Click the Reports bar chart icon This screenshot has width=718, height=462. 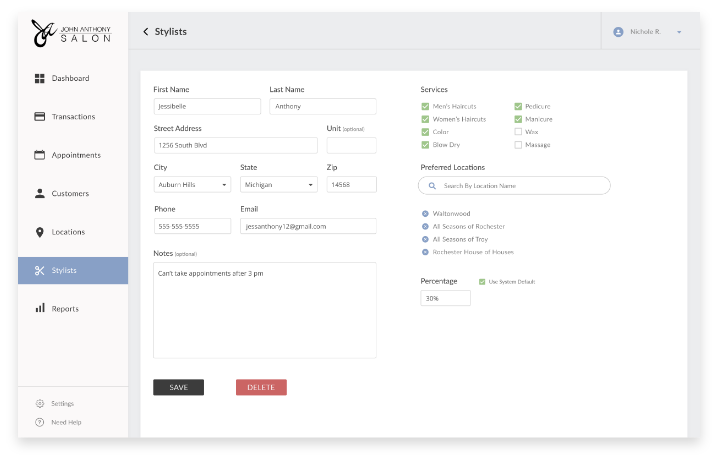(40, 308)
